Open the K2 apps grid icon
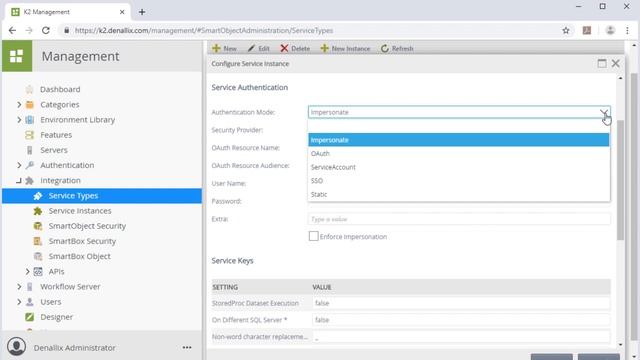Screen dimensions: 640x360 (17, 56)
